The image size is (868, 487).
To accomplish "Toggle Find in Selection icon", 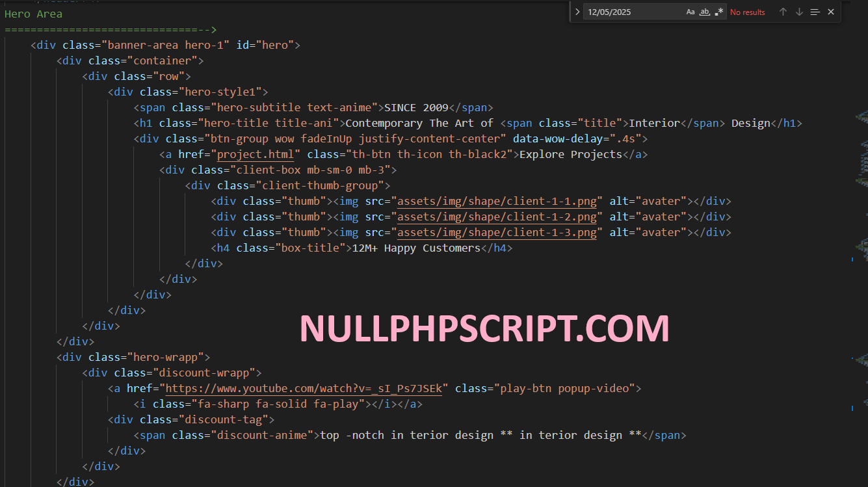I will pos(815,12).
